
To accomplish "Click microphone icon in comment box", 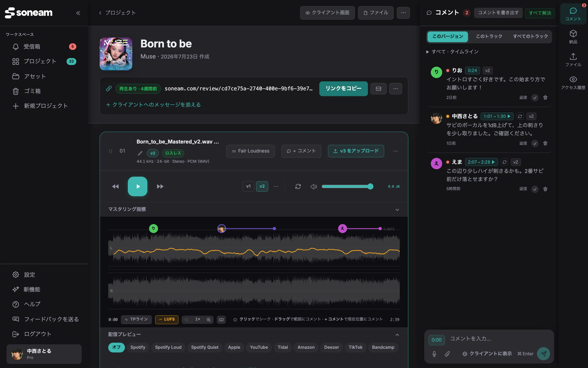I will [x=434, y=354].
